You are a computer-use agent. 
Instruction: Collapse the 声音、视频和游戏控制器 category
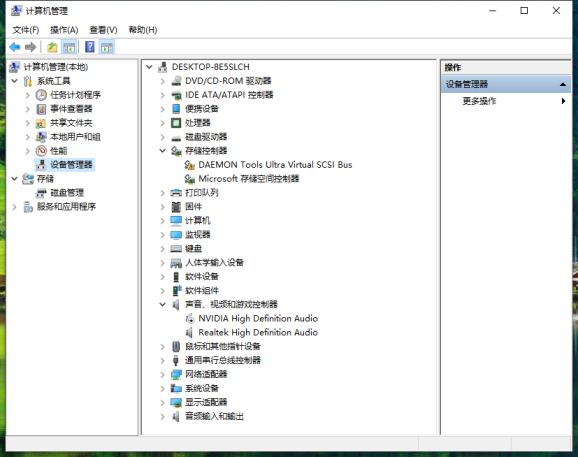pos(163,304)
